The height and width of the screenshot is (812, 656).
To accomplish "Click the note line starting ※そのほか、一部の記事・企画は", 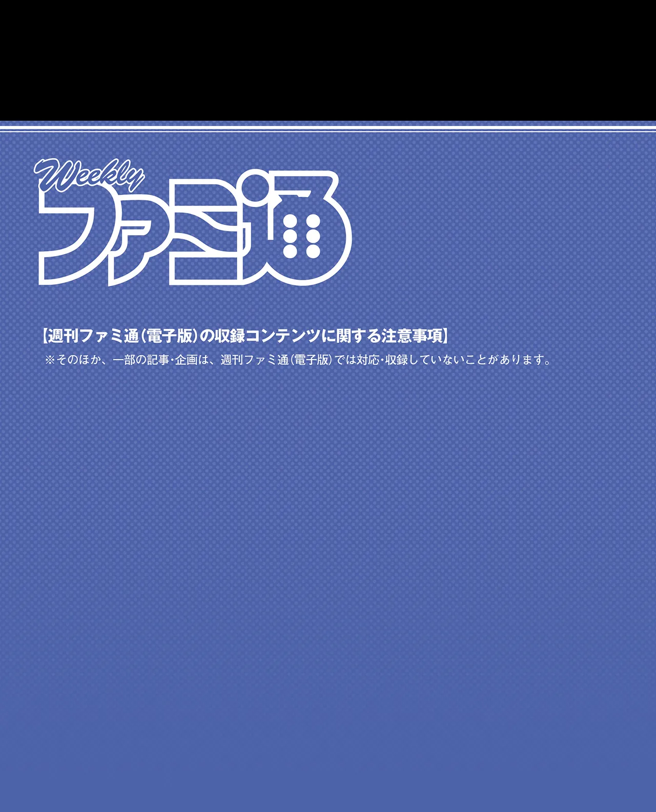I will 299,360.
